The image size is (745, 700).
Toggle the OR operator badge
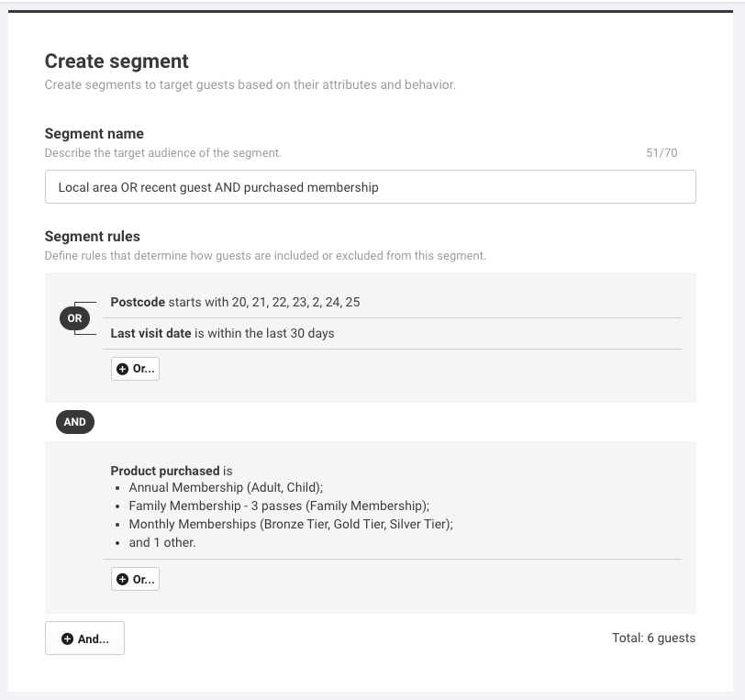click(x=74, y=318)
